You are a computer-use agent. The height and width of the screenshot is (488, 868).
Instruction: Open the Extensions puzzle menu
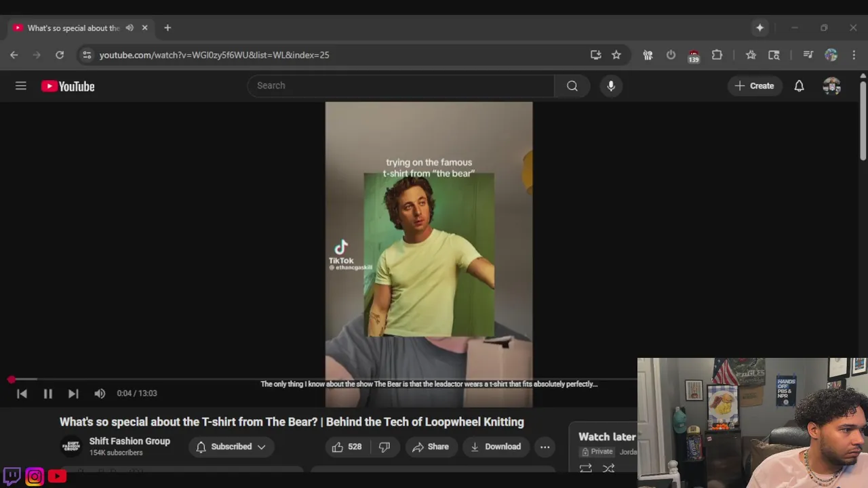pos(717,55)
